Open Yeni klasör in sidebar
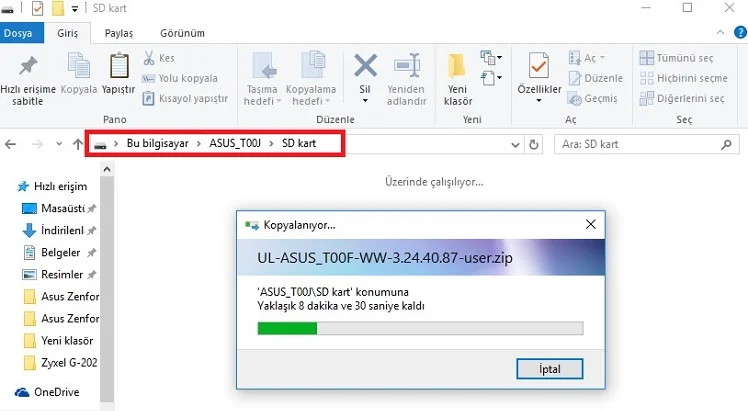This screenshot has height=411, width=748. click(x=58, y=340)
